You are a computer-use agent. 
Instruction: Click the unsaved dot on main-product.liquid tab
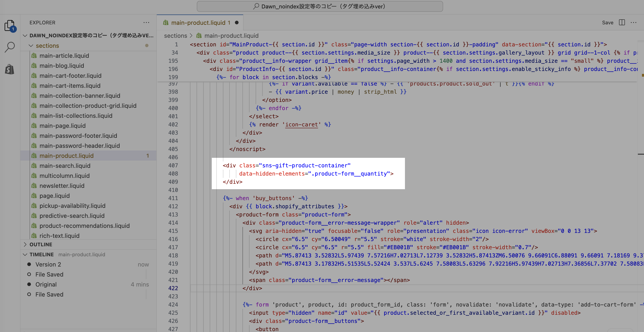click(237, 23)
